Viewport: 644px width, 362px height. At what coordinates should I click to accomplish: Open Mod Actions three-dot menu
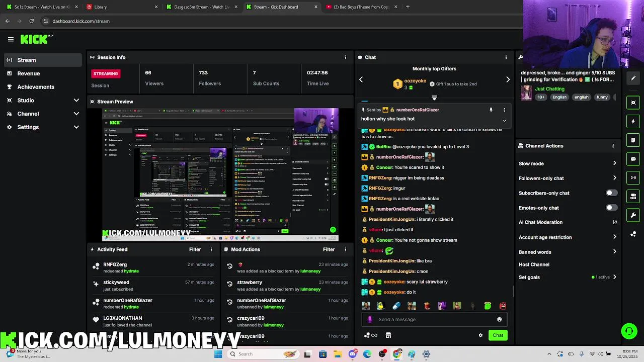pos(345,249)
